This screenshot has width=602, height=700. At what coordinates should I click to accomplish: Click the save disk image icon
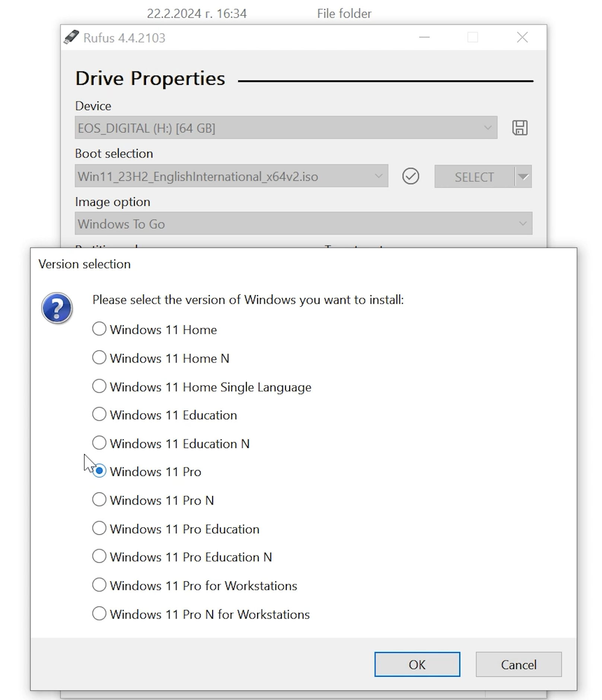point(520,128)
